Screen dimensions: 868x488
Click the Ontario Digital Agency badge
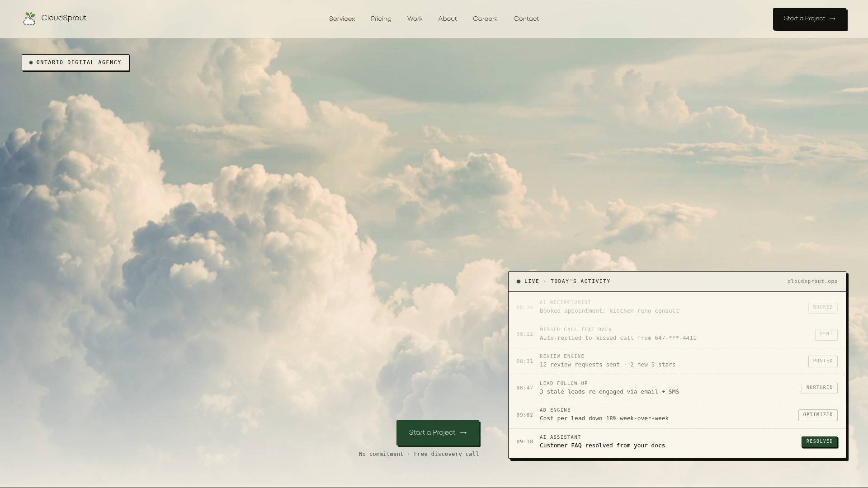tap(75, 62)
